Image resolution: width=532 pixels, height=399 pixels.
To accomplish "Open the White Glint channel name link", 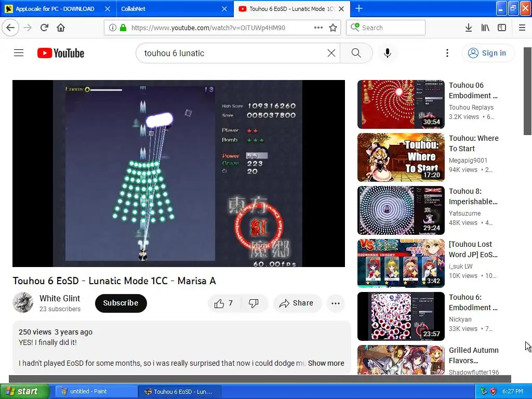I will [60, 298].
